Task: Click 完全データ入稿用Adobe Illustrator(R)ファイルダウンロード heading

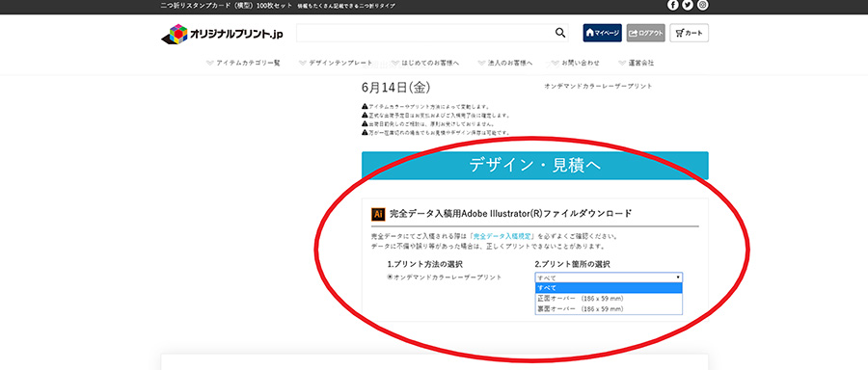Action: (x=511, y=214)
